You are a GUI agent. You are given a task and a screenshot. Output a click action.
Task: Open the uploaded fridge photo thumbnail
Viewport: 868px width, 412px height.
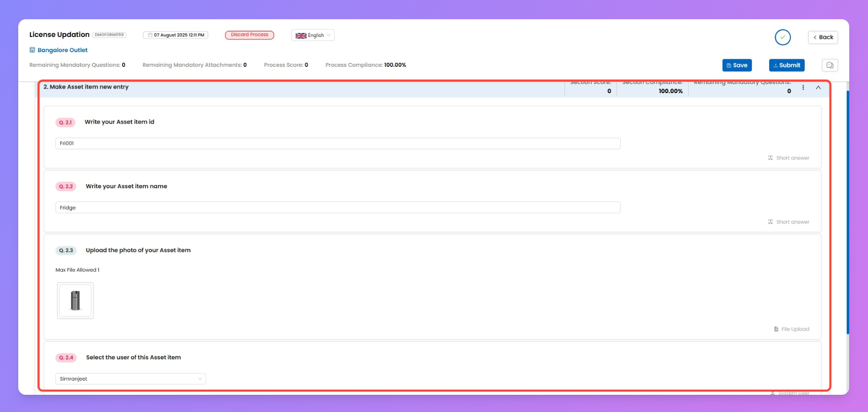click(76, 301)
